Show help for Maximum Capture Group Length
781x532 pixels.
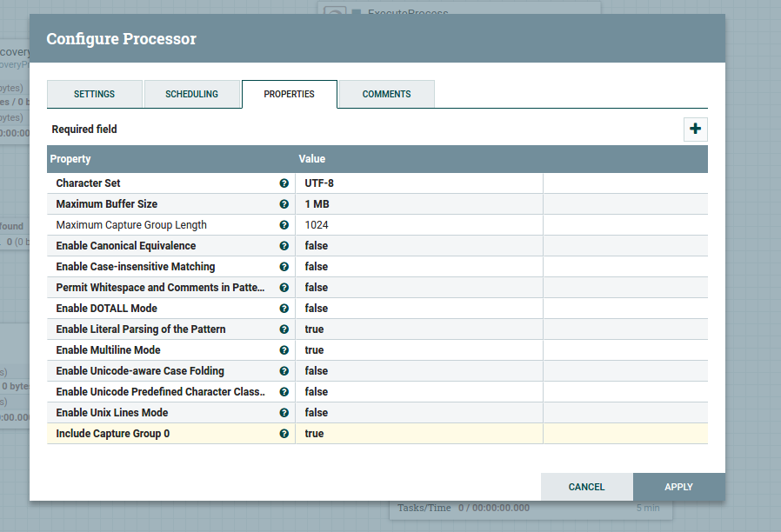[284, 225]
